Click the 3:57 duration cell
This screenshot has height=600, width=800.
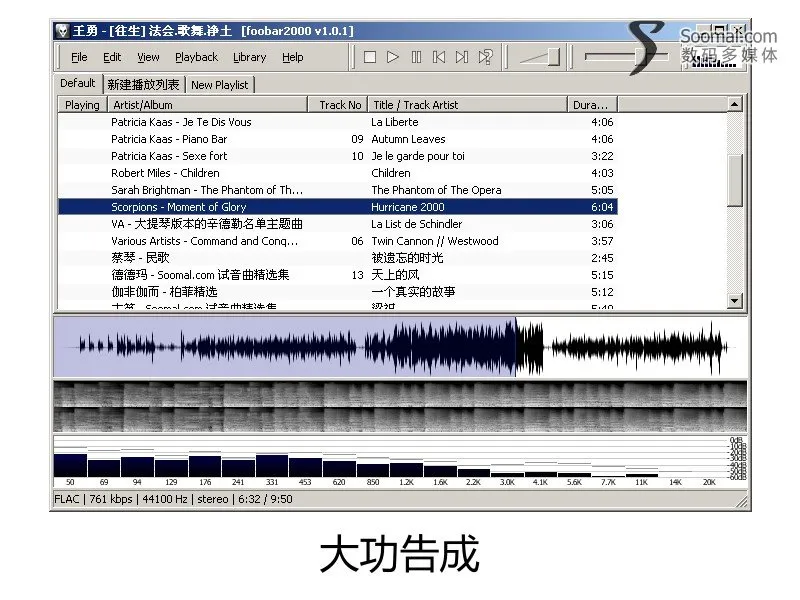602,241
